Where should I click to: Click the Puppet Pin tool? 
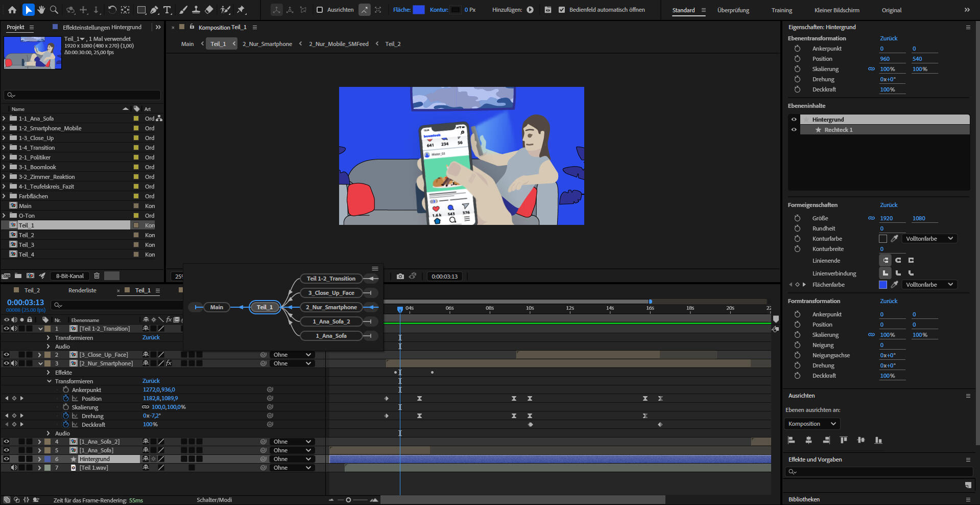tap(241, 10)
